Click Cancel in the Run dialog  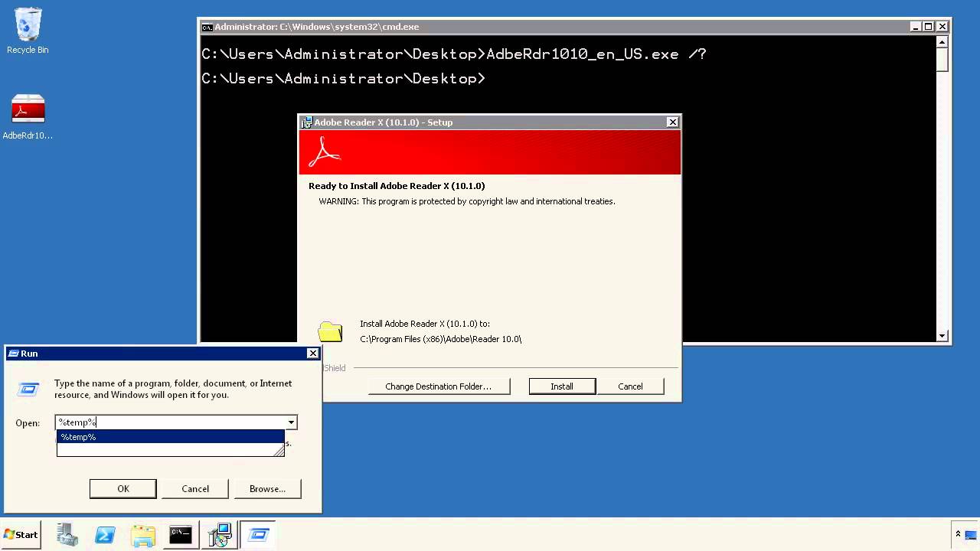point(195,489)
